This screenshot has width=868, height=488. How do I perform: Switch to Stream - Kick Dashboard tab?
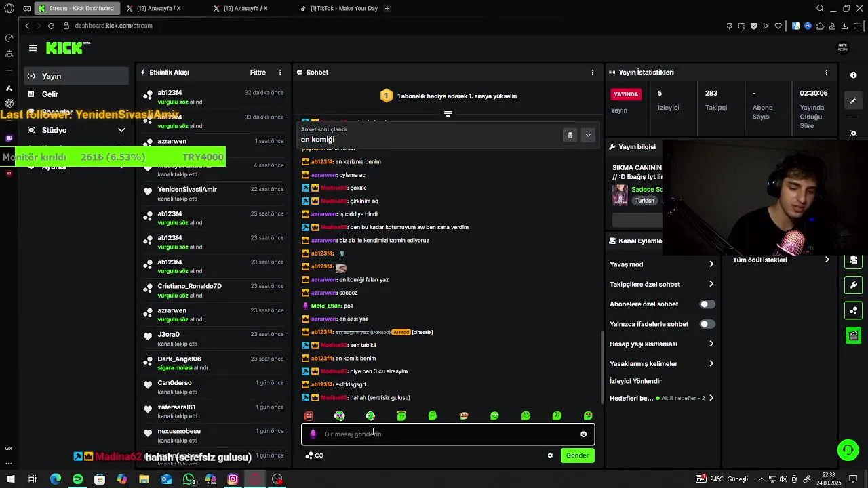tap(77, 8)
